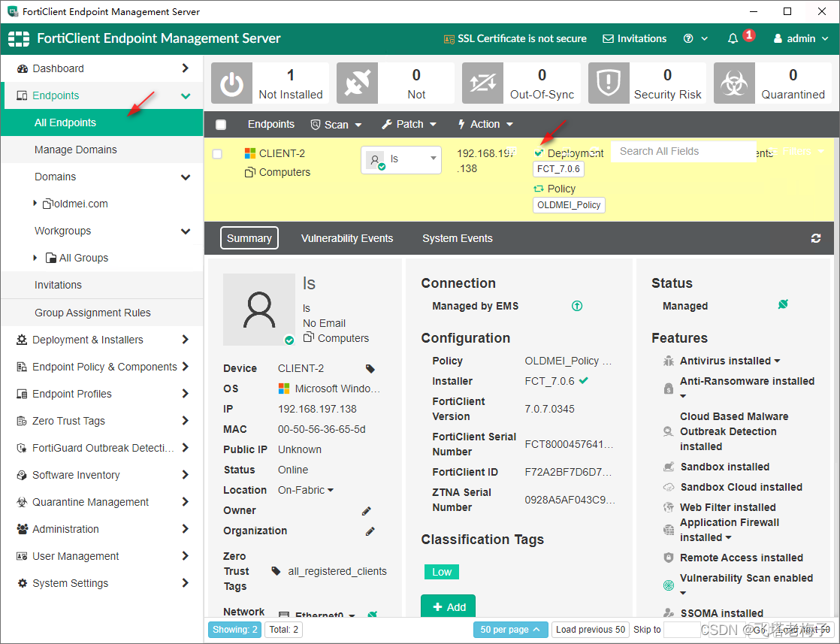Click the Low classification tag
Screen dimensions: 840x644
tap(442, 572)
